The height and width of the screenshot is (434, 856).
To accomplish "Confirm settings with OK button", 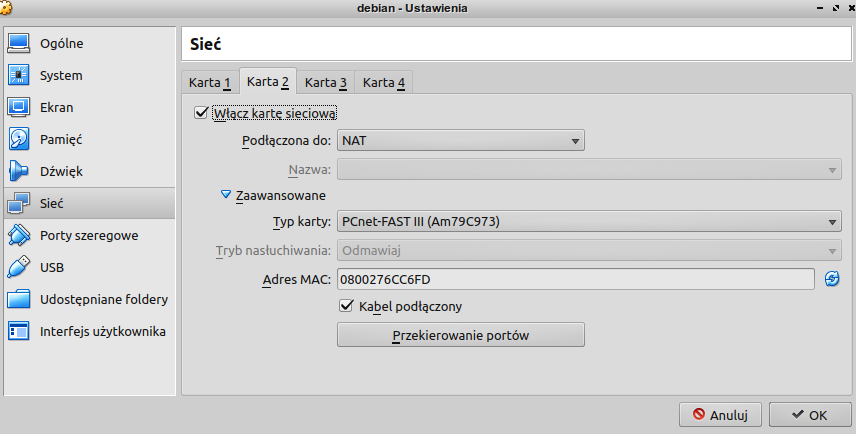I will click(x=810, y=415).
